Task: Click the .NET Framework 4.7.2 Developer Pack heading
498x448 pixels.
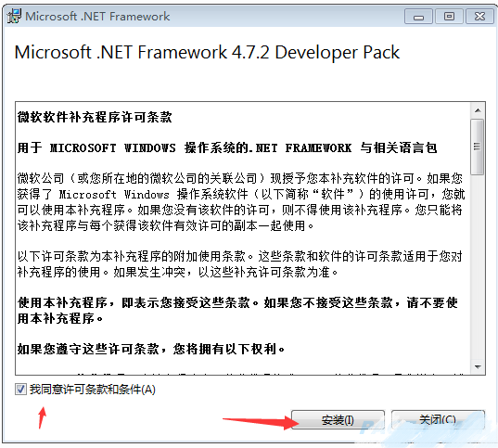Action: click(x=207, y=53)
